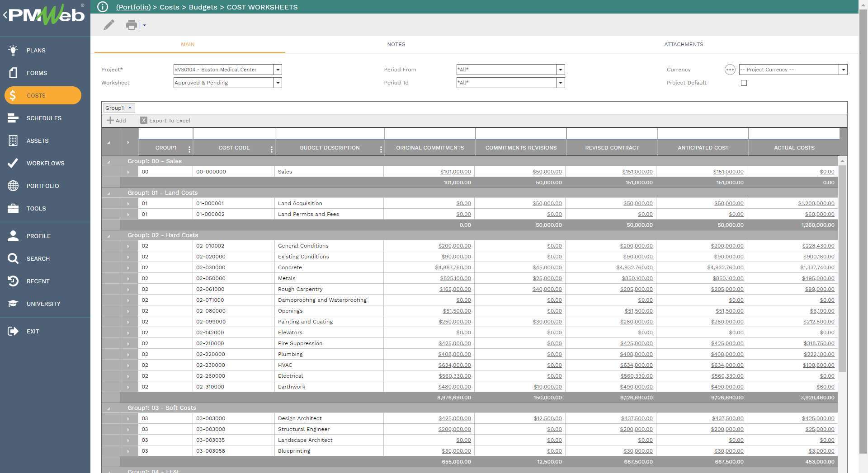Collapse the Group1: 02 - Hard Costs group

coord(108,235)
